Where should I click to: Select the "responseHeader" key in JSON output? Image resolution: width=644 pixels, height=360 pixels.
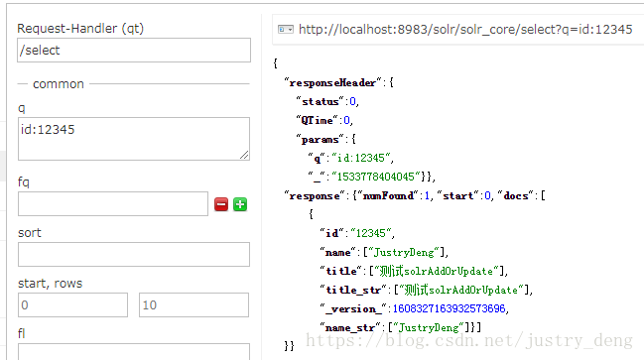(333, 83)
